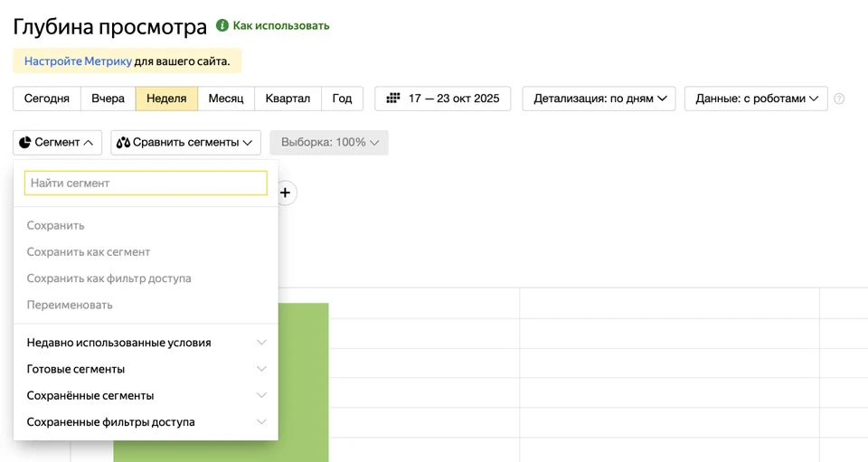Open the 'Как использовать' help link
The image size is (868, 462).
tap(281, 26)
